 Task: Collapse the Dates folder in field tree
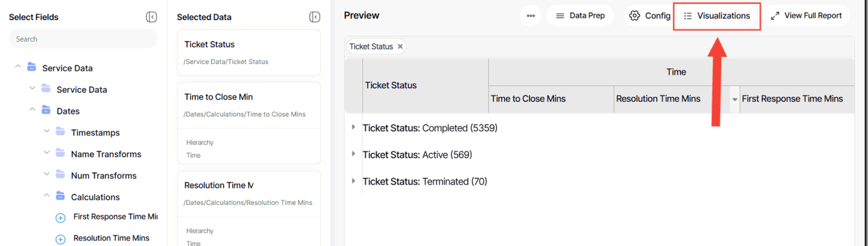pos(32,110)
